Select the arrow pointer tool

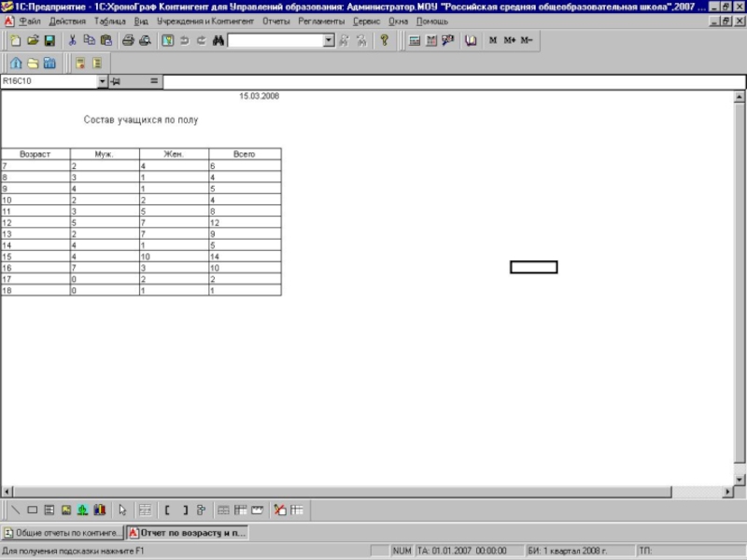tap(122, 510)
